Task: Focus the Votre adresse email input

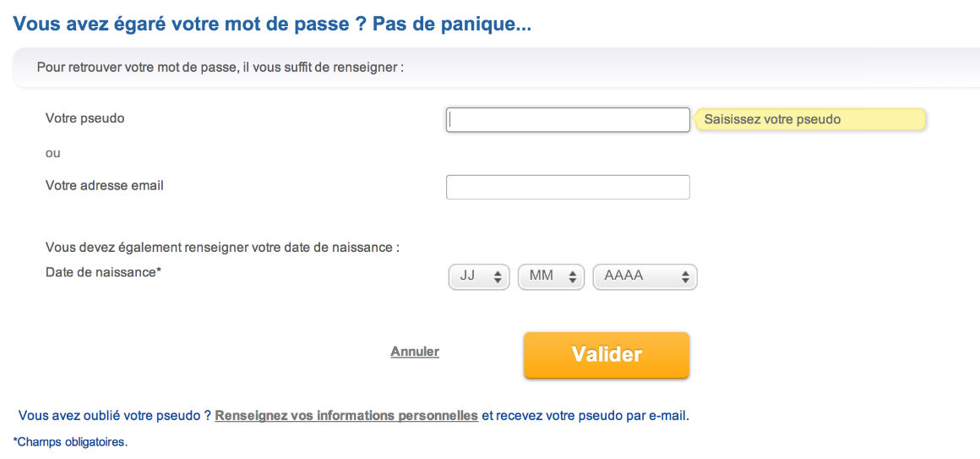Action: (x=568, y=187)
